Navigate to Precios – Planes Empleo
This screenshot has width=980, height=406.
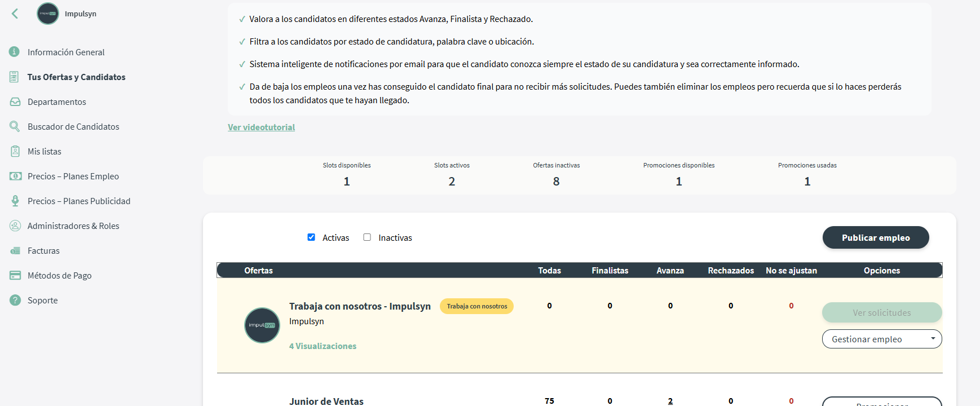[x=73, y=176]
